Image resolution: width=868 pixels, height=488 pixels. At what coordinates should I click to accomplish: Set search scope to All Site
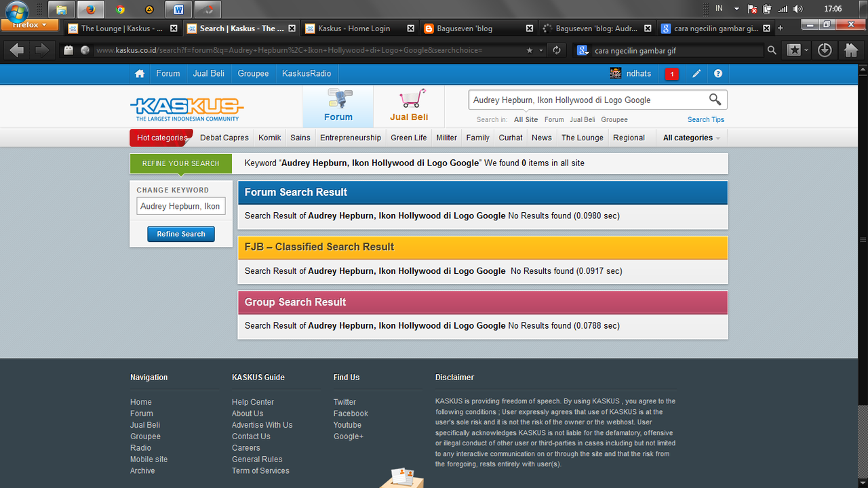[526, 120]
